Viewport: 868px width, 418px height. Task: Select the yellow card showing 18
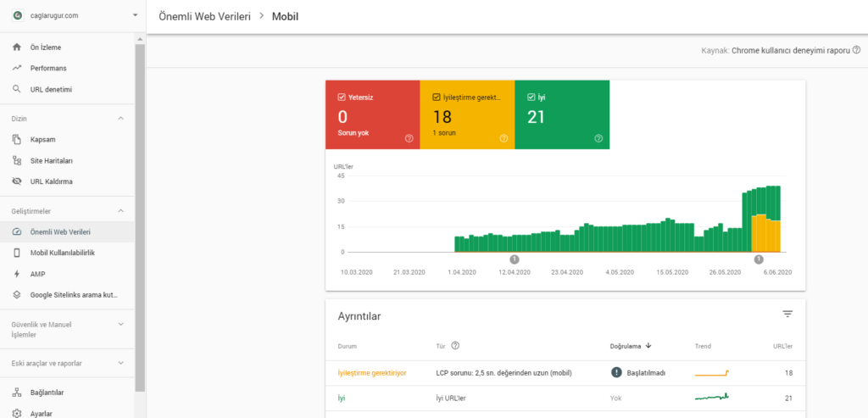[x=467, y=114]
